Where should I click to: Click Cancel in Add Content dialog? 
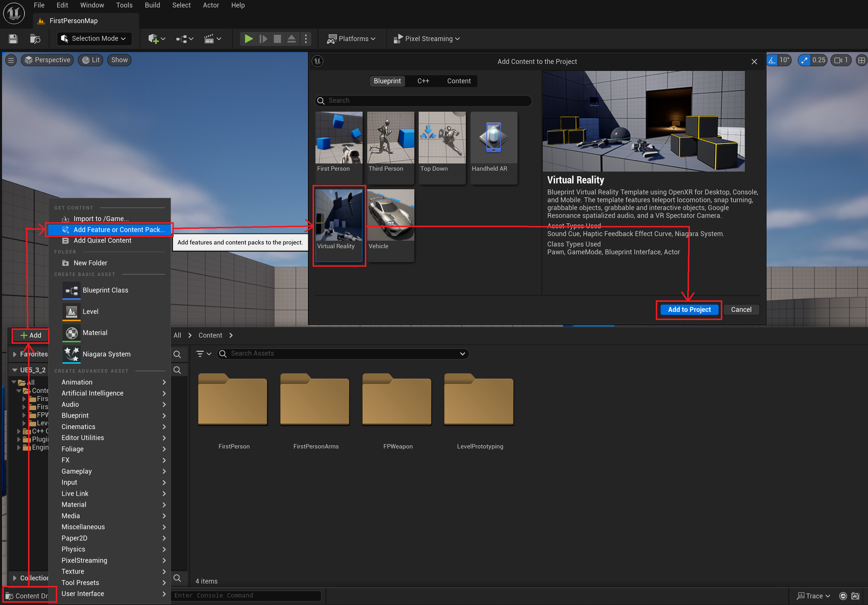pyautogui.click(x=741, y=310)
